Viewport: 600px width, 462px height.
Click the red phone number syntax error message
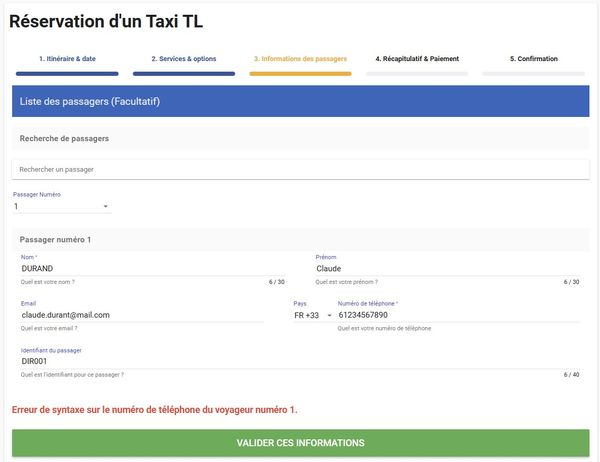(154, 409)
